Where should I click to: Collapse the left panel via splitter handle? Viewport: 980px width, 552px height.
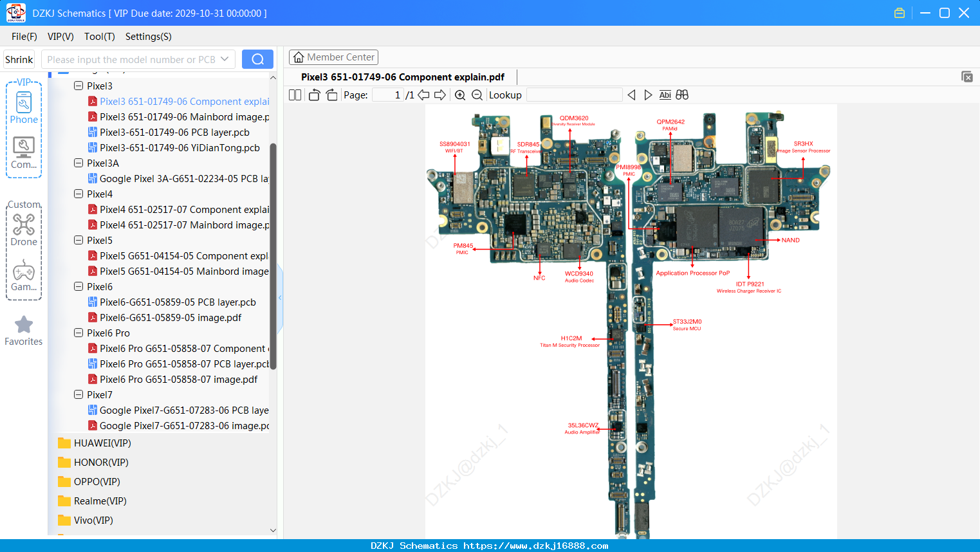pos(280,298)
